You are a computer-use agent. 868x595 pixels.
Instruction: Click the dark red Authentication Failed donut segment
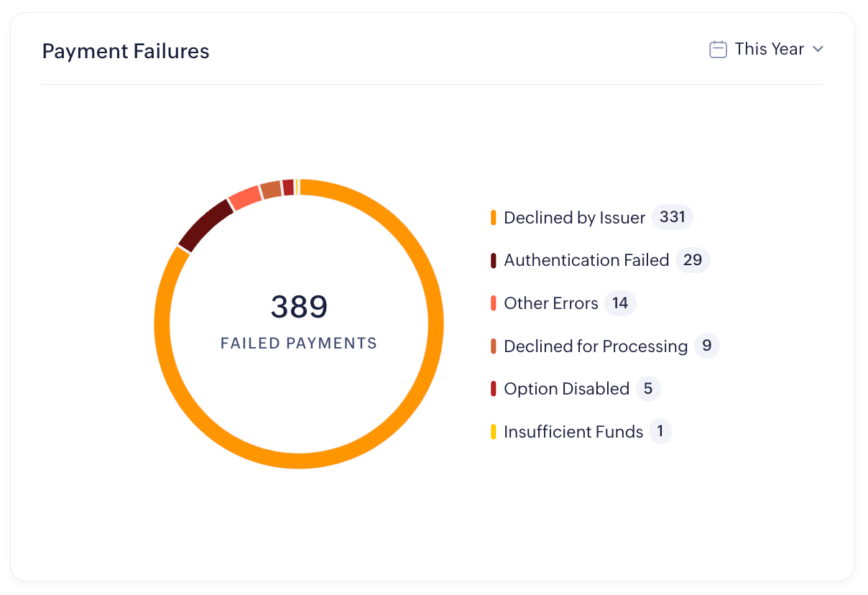[206, 224]
